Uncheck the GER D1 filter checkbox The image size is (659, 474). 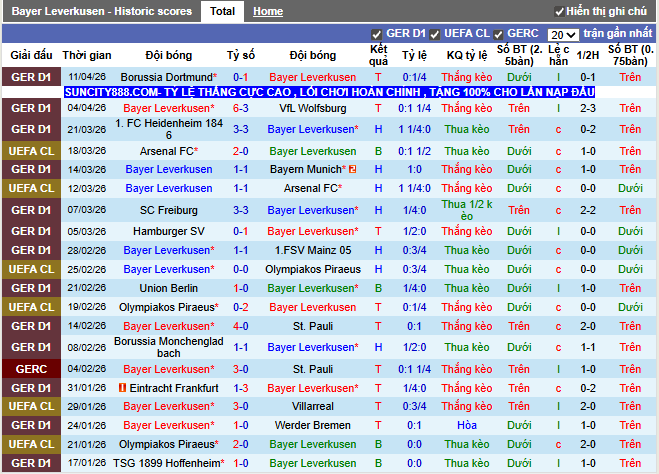[x=377, y=35]
